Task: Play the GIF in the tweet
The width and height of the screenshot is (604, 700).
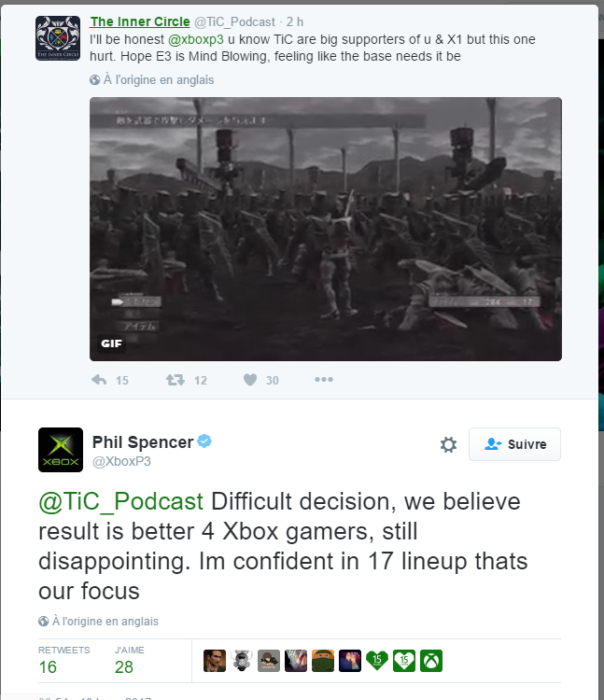Action: pos(326,229)
